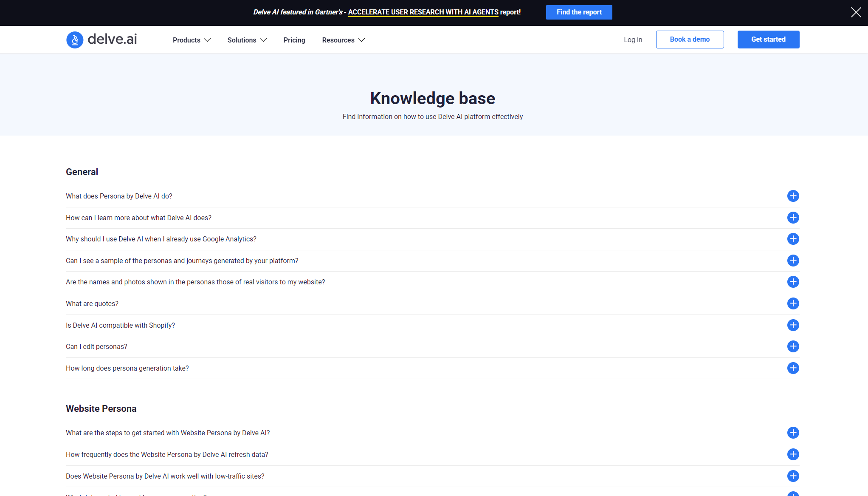
Task: Open the Solutions dropdown menu
Action: pos(247,40)
